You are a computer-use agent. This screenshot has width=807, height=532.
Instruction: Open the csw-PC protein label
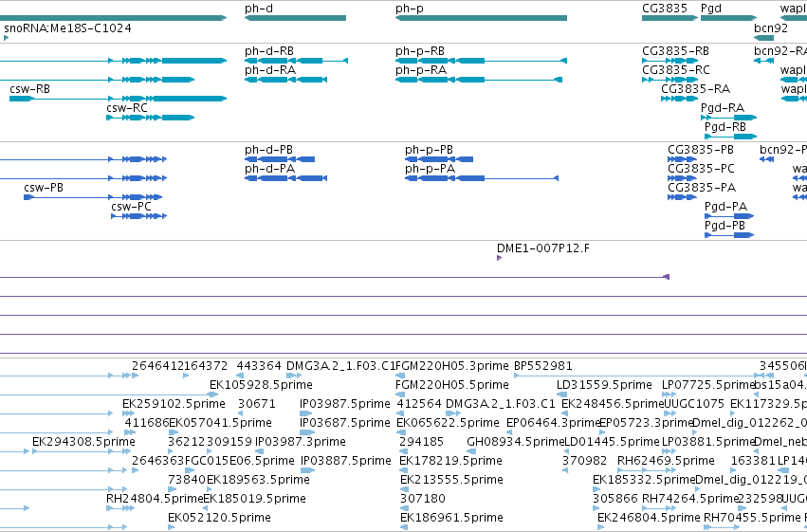coord(131,207)
